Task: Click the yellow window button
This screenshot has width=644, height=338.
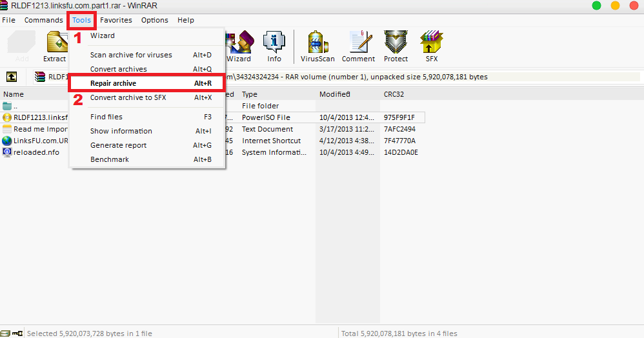Action: pyautogui.click(x=615, y=5)
